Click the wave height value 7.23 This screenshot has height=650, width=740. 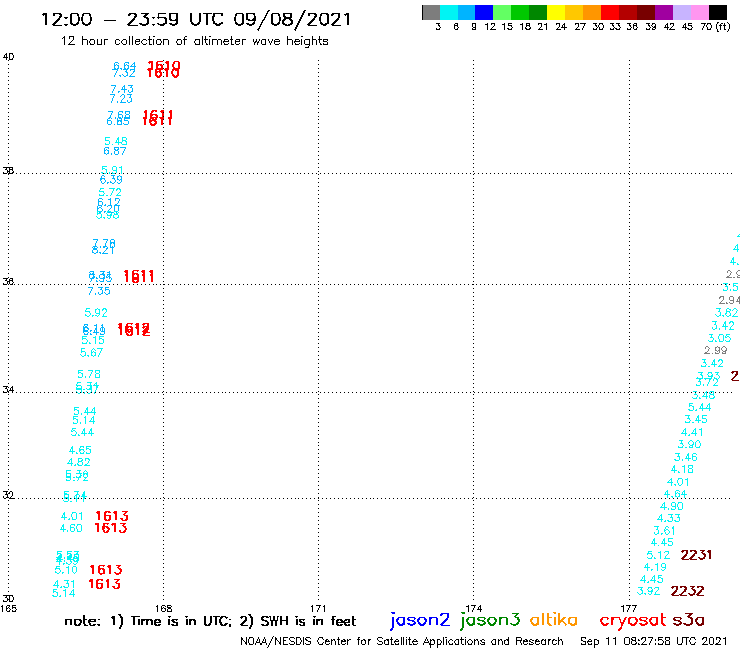click(121, 99)
